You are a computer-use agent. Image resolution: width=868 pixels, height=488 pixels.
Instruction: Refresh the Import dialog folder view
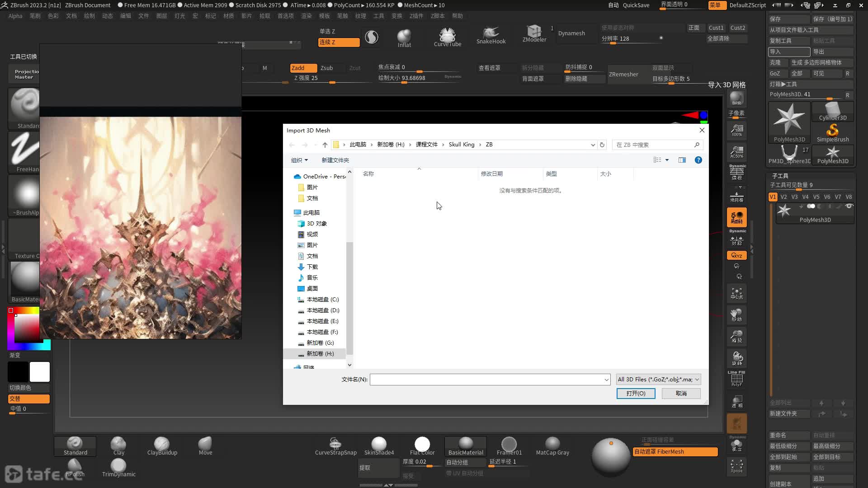click(x=602, y=145)
